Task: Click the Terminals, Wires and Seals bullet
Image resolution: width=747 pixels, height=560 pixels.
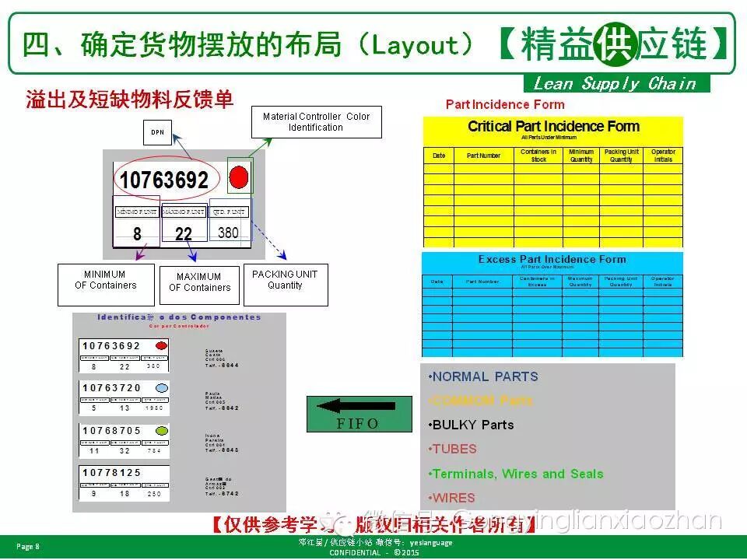Action: click(x=515, y=474)
